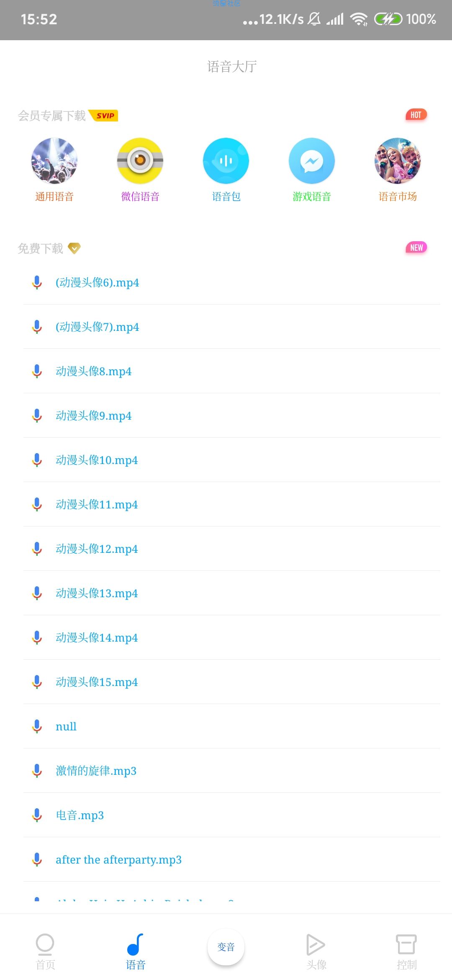Tap the SVIP badge next to 会员专属下载

pos(104,116)
